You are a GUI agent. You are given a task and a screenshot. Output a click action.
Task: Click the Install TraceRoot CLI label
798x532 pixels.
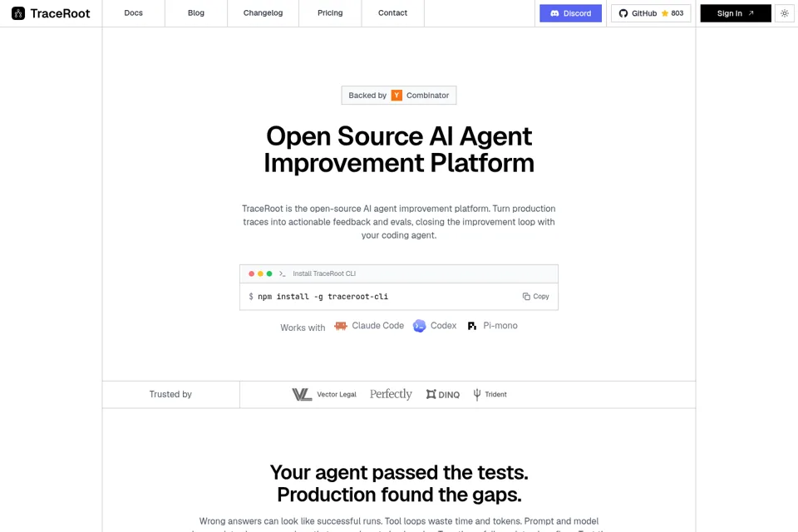point(324,273)
